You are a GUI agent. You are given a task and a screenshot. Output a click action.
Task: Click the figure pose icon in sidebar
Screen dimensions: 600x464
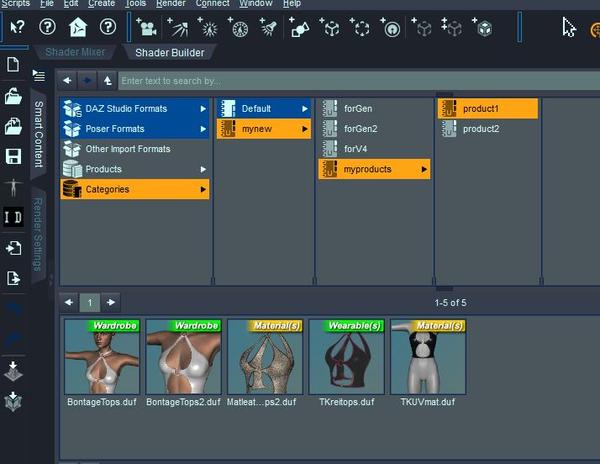pos(13,187)
